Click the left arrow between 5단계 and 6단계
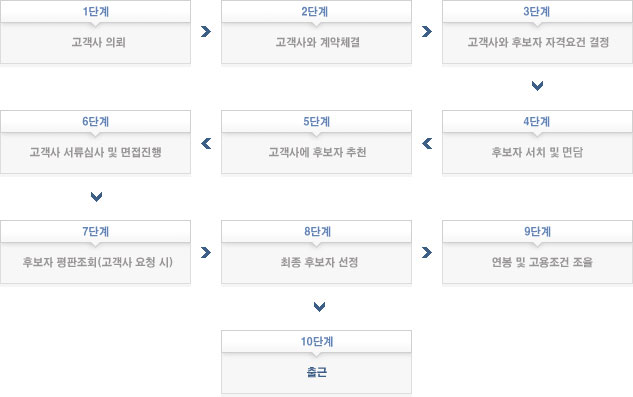Viewport: 633px width, 397px height. click(x=206, y=143)
